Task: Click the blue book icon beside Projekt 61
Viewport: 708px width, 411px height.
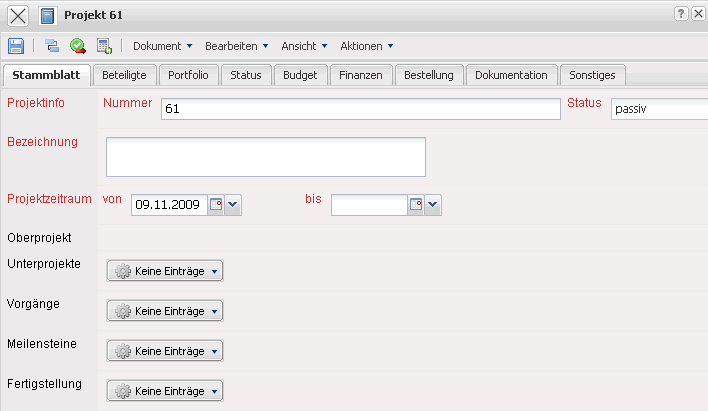Action: tap(47, 15)
